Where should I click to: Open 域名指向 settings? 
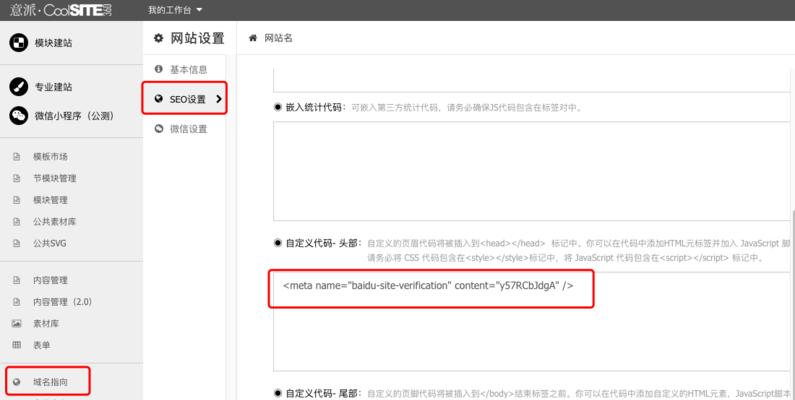pos(50,382)
